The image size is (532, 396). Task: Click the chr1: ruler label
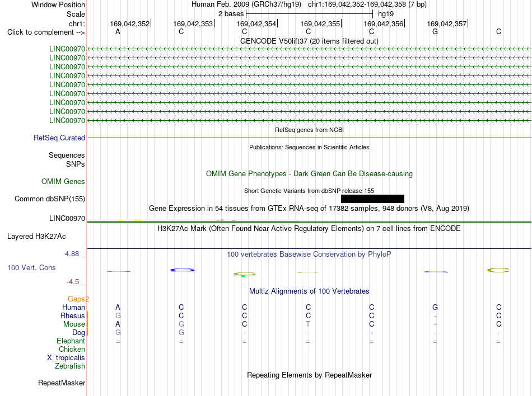[x=77, y=23]
